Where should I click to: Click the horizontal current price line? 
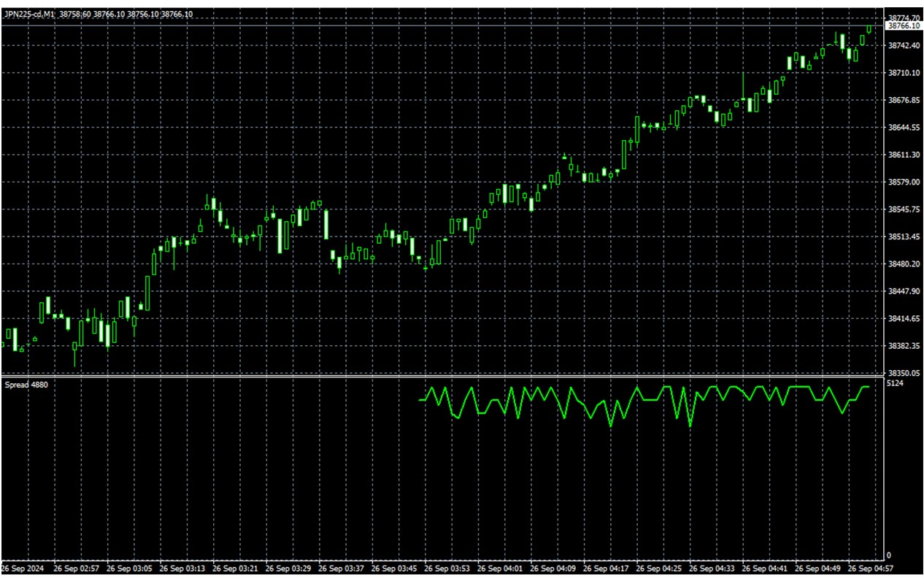438,26
